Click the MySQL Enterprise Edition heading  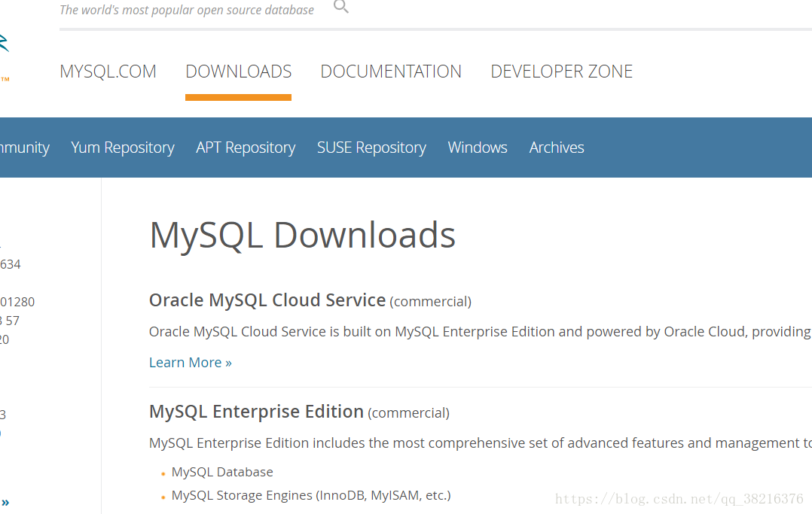(x=256, y=412)
